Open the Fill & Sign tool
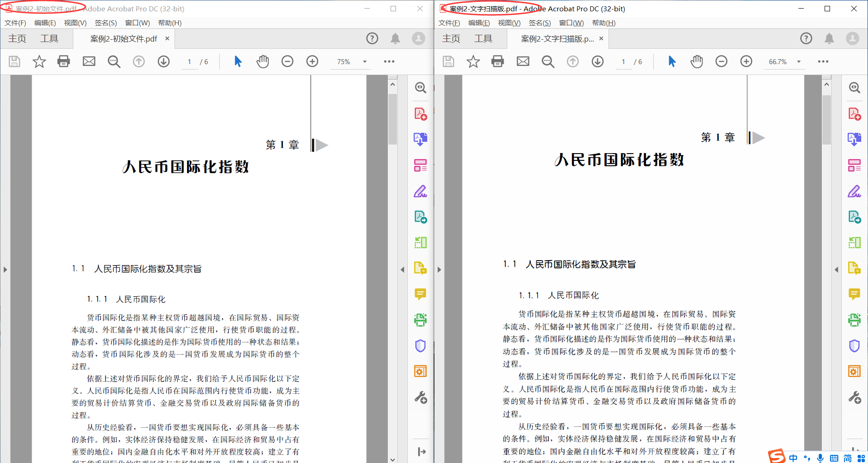 tap(420, 192)
